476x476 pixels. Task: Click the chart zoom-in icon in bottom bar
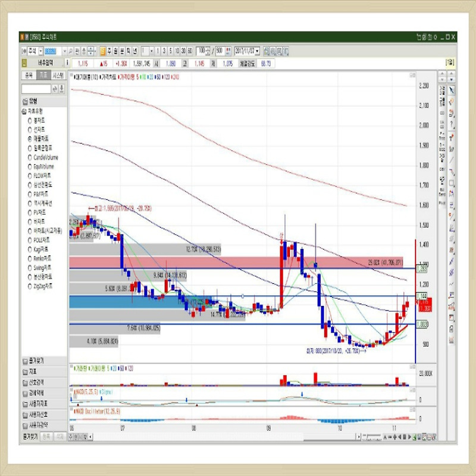click(395, 437)
